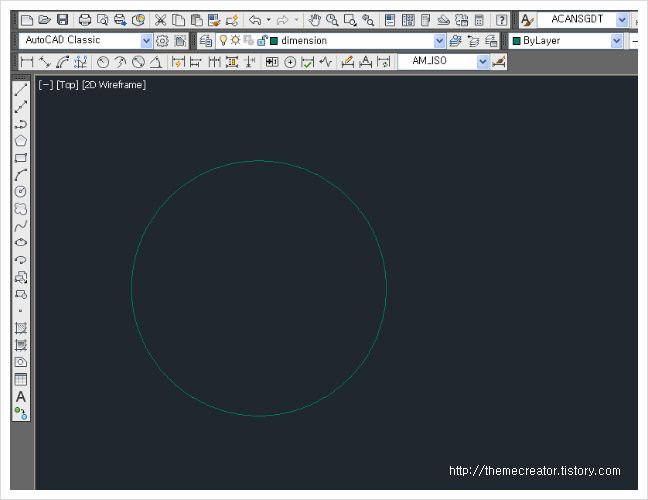Click the Text Style A icon
This screenshot has width=648, height=500.
[x=527, y=20]
